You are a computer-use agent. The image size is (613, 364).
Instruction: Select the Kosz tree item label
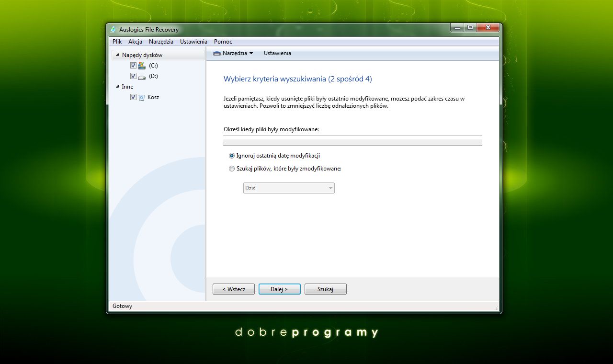153,97
